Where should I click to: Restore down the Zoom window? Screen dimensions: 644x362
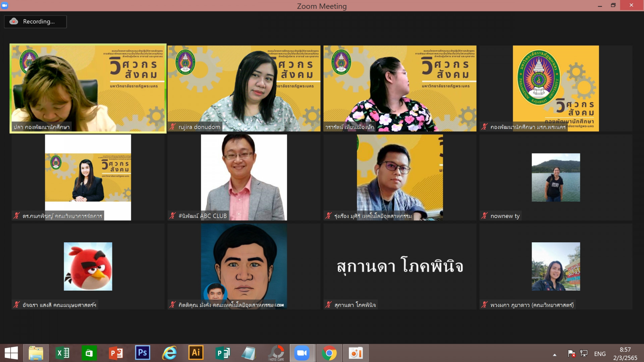(x=613, y=5)
